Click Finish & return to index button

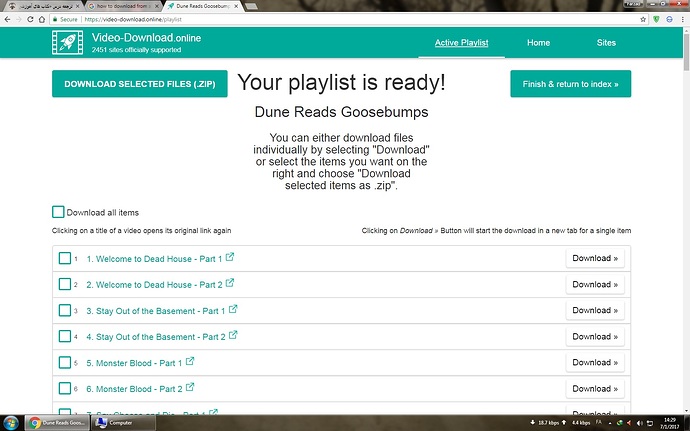coord(570,84)
